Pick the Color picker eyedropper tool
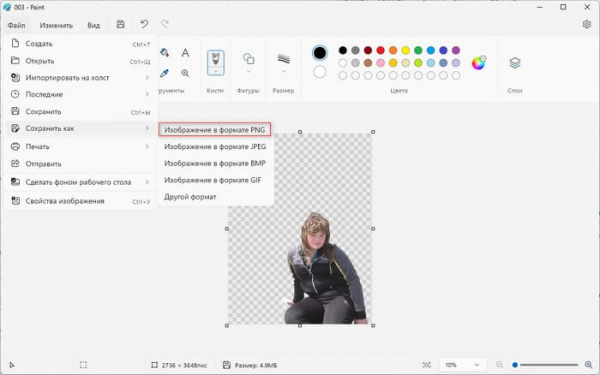The image size is (600, 375). [x=165, y=73]
